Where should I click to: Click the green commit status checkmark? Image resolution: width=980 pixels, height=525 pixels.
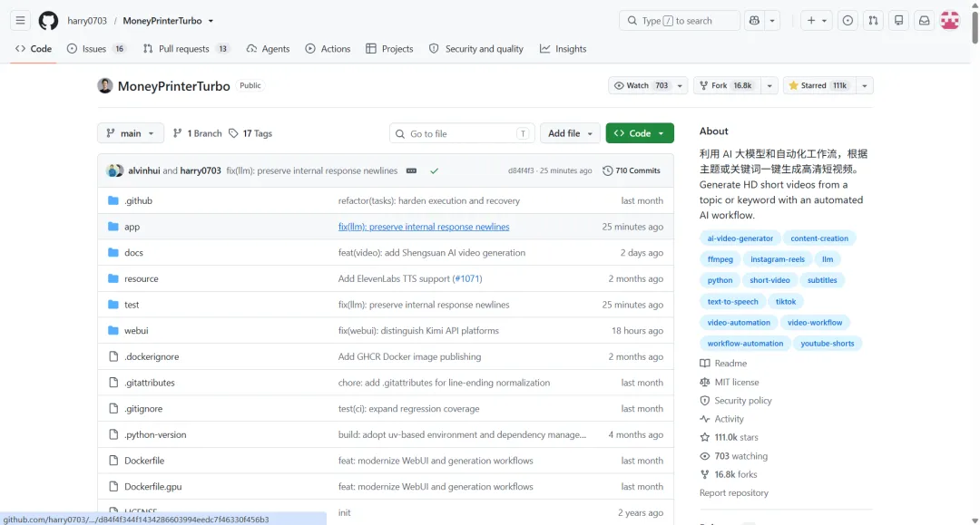435,170
